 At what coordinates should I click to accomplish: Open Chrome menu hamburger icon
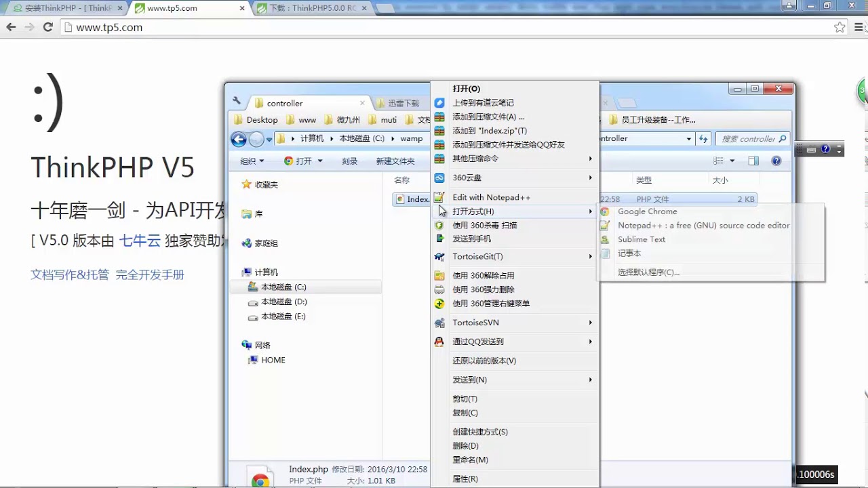(859, 27)
